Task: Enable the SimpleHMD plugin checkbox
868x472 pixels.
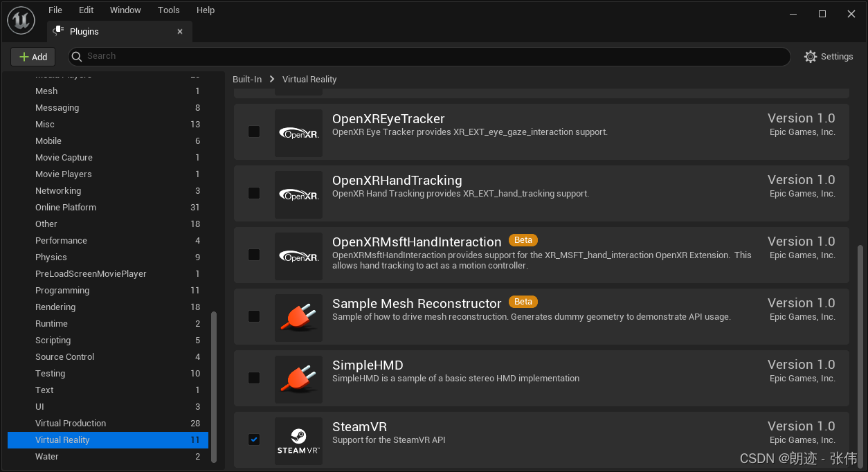Action: pyautogui.click(x=254, y=378)
